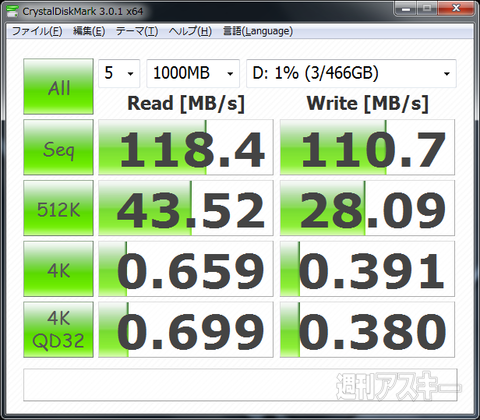Open the ヘルプ(H) menu

point(190,31)
